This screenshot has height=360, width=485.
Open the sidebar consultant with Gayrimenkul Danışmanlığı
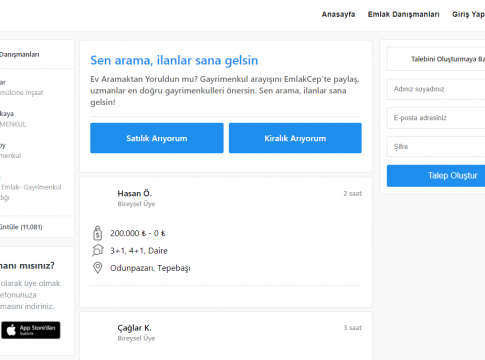pos(31,187)
